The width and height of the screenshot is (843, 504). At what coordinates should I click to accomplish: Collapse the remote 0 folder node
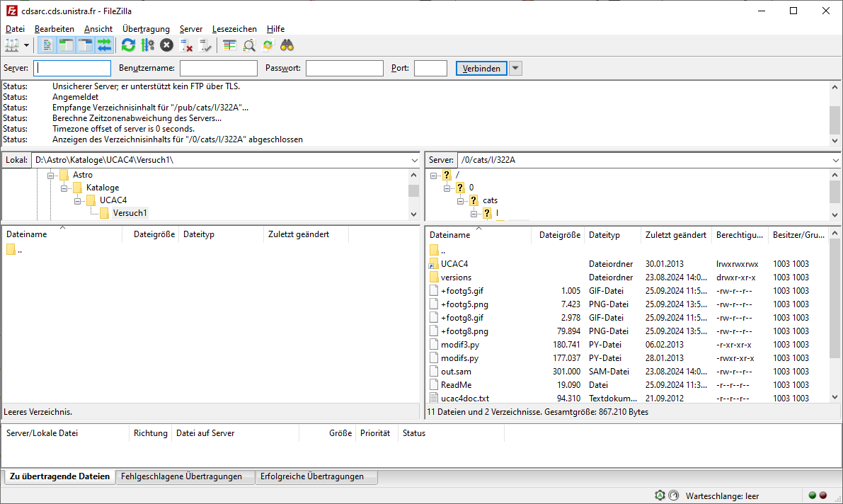(x=447, y=188)
